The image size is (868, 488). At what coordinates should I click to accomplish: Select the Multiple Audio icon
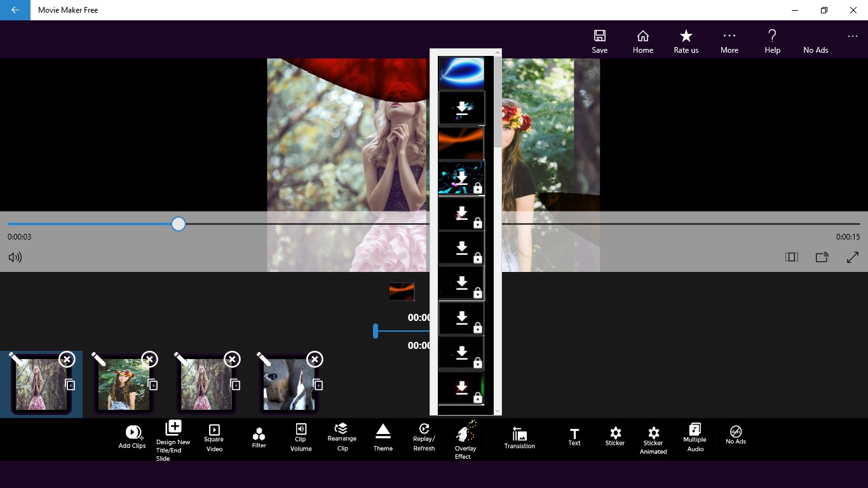(695, 429)
